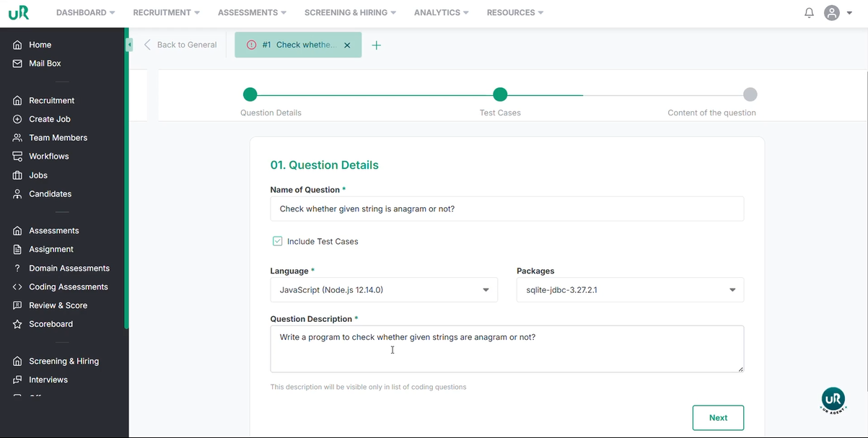Screen dimensions: 868x438
Task: Click the Scoreboard star icon
Action: pyautogui.click(x=17, y=324)
